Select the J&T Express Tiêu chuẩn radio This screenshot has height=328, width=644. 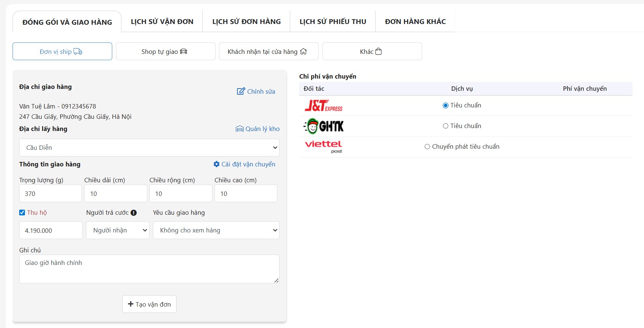click(x=446, y=106)
